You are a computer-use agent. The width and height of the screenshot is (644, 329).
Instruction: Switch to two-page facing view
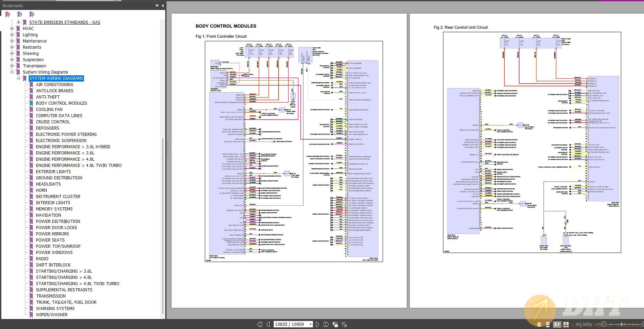(557, 325)
